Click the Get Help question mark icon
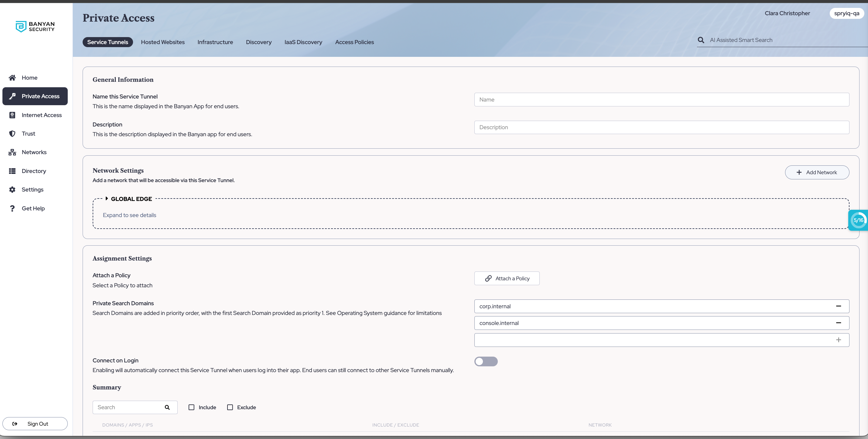 (x=12, y=208)
